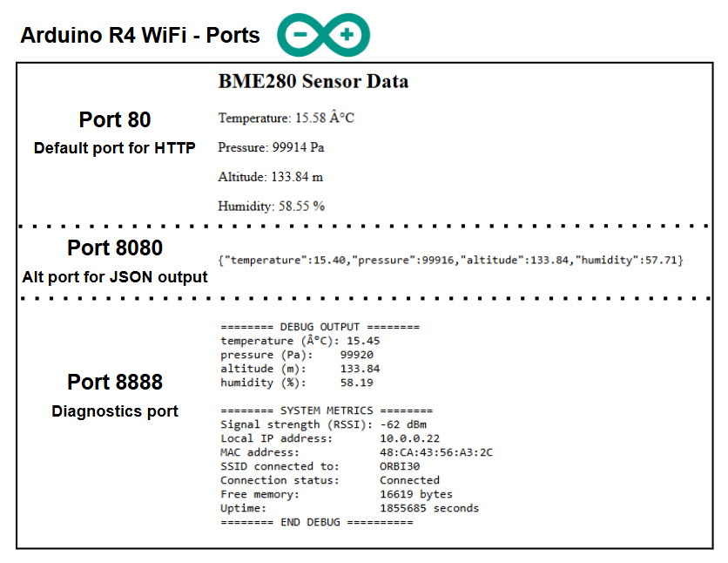Click the 'Port 8888' label
The image size is (728, 563).
click(x=114, y=382)
